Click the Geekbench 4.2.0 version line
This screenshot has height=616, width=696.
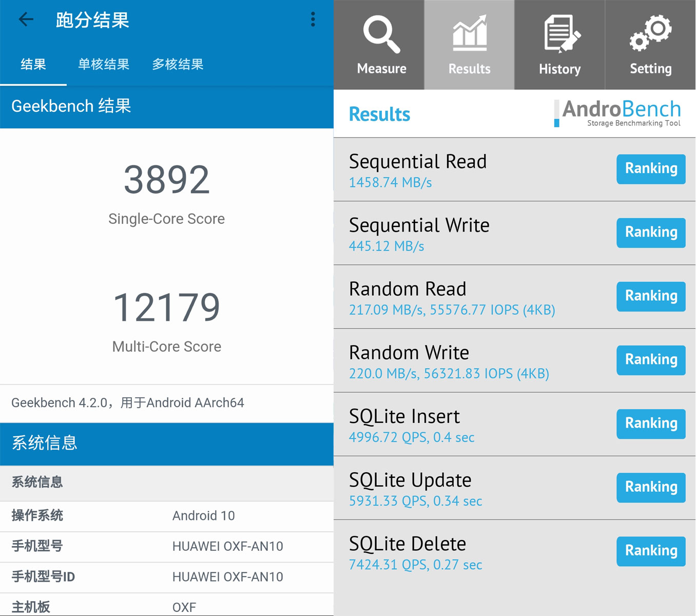(x=128, y=403)
